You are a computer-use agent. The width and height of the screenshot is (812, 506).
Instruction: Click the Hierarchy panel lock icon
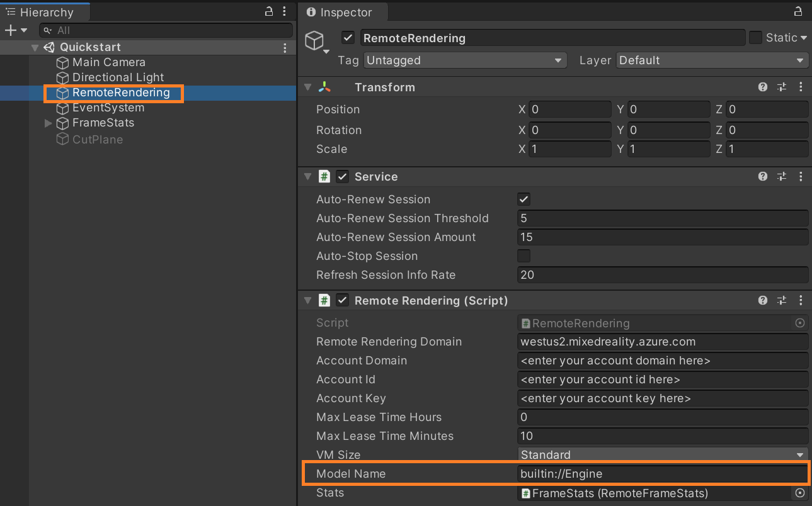[x=268, y=12]
